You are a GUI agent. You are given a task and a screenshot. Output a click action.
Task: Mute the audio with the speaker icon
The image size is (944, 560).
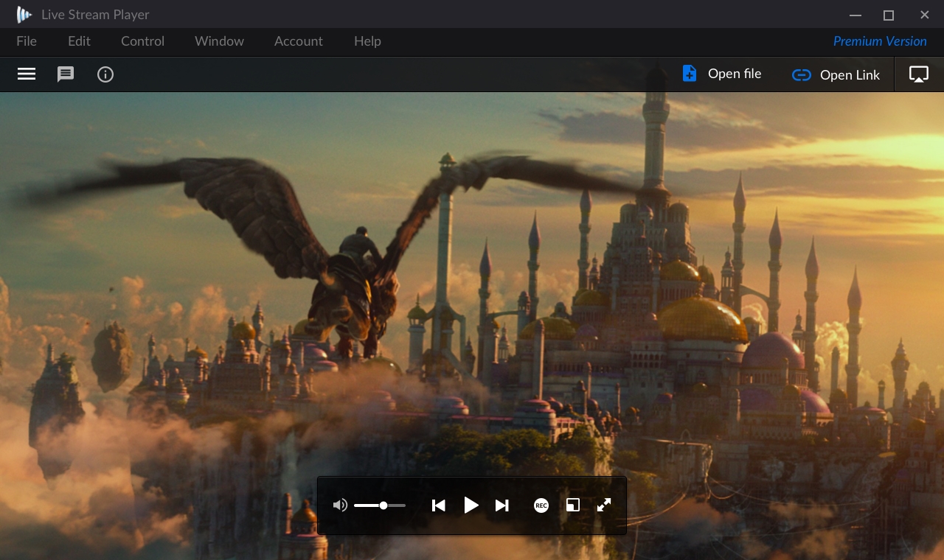pos(340,505)
